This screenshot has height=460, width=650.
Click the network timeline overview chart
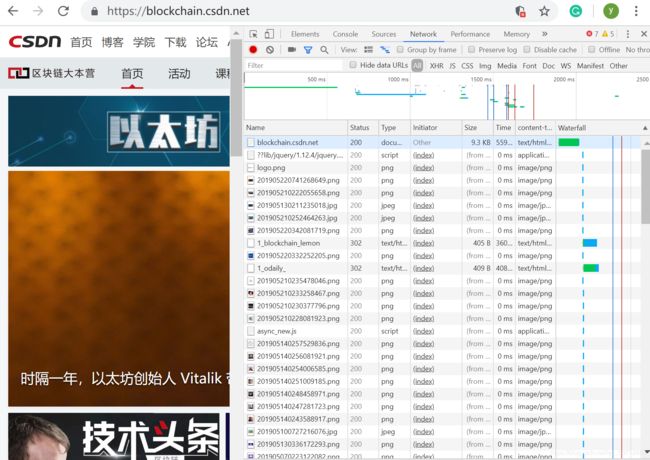[x=447, y=96]
